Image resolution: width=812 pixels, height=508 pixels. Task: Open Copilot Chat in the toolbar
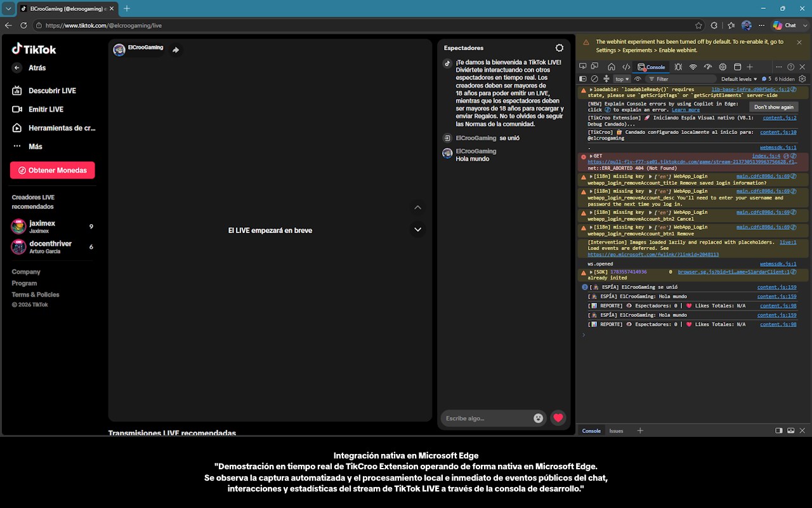tap(785, 25)
